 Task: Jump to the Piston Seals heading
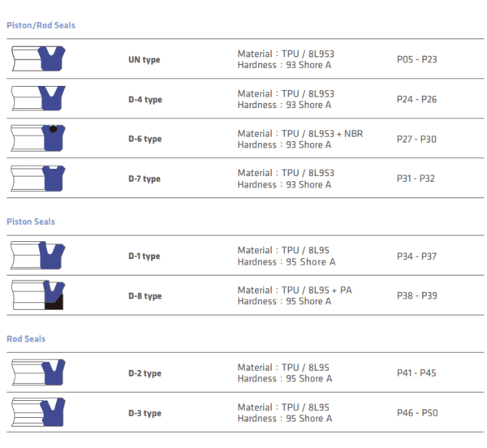pyautogui.click(x=31, y=222)
